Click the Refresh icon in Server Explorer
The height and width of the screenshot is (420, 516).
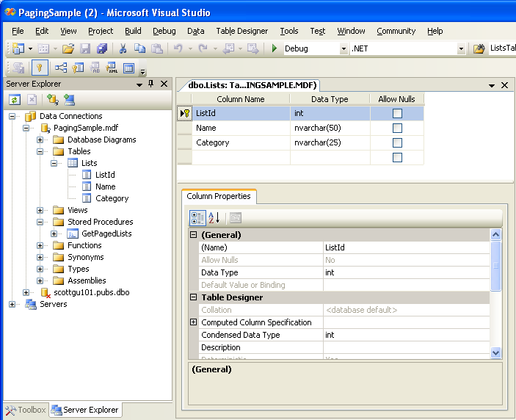click(x=15, y=99)
